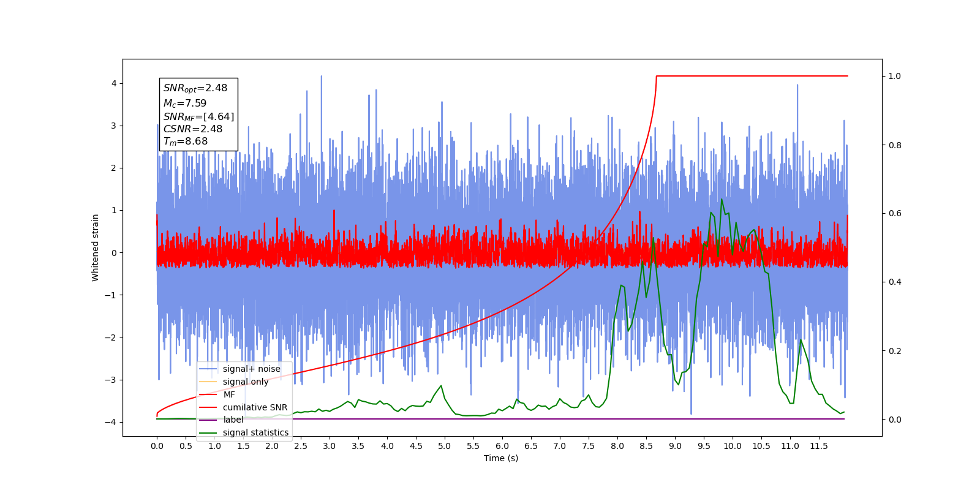Click the left y-axis tick label 4

(114, 83)
